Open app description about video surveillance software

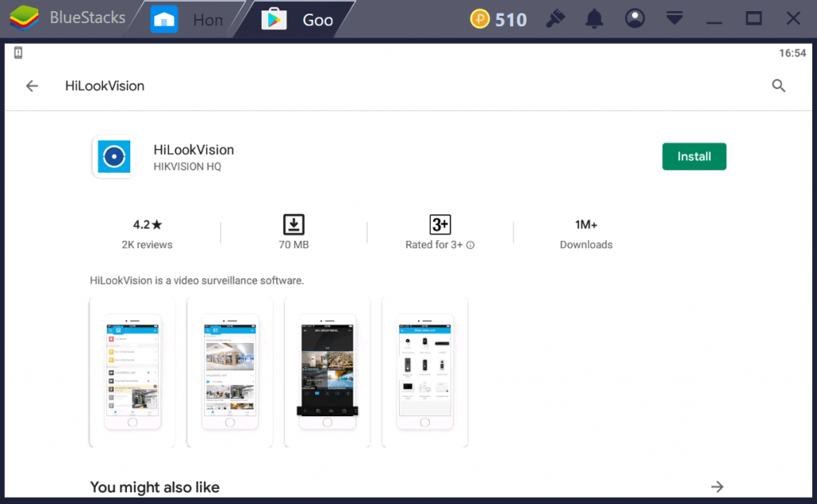(196, 281)
